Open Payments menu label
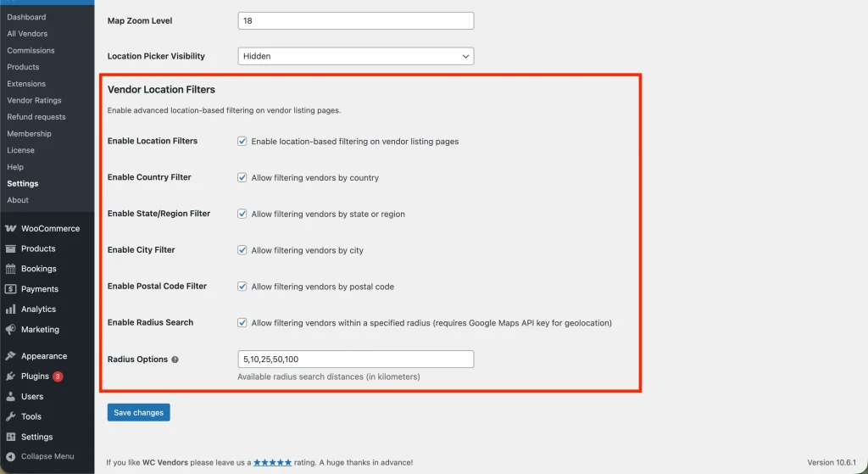The height and width of the screenshot is (474, 868). point(40,289)
